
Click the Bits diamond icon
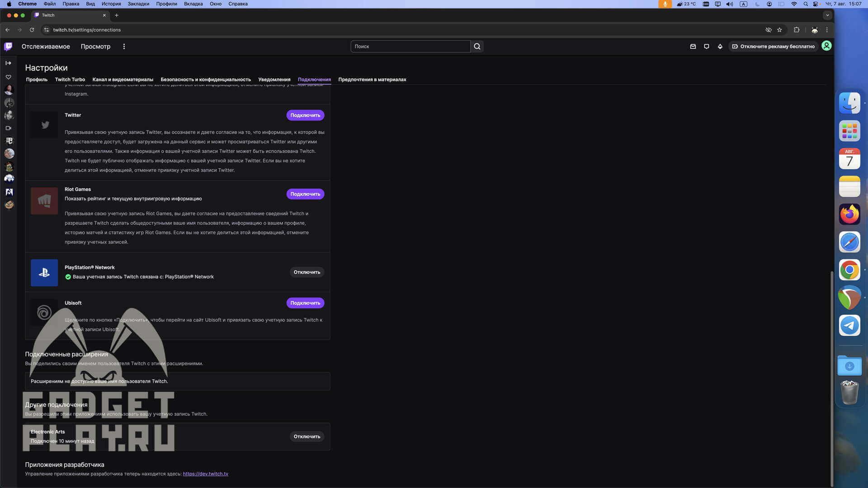click(720, 47)
